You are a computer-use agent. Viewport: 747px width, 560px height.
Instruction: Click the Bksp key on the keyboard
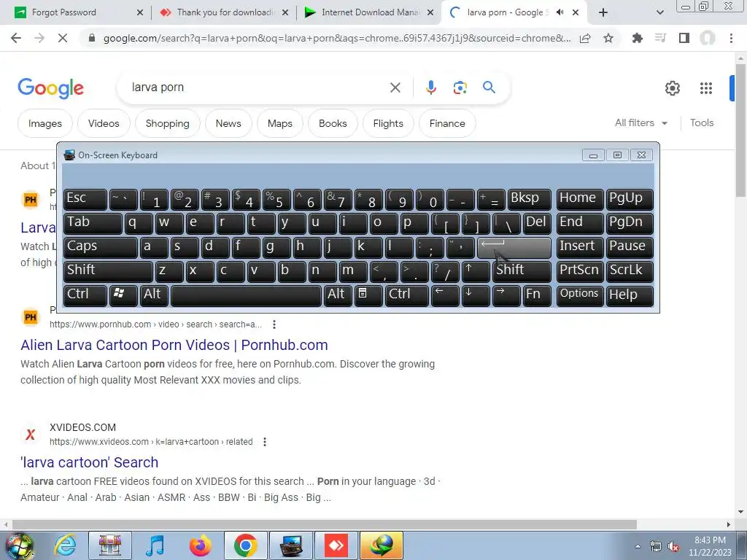[530, 198]
